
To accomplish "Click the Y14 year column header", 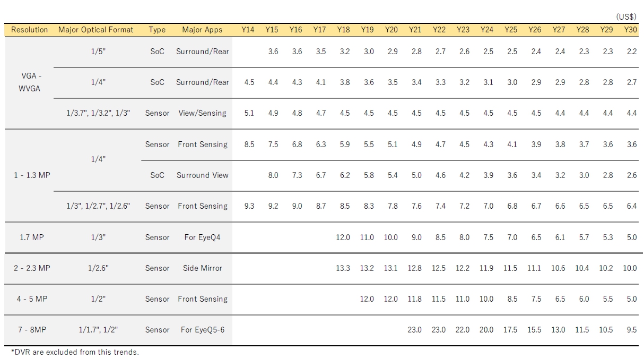I will (248, 30).
